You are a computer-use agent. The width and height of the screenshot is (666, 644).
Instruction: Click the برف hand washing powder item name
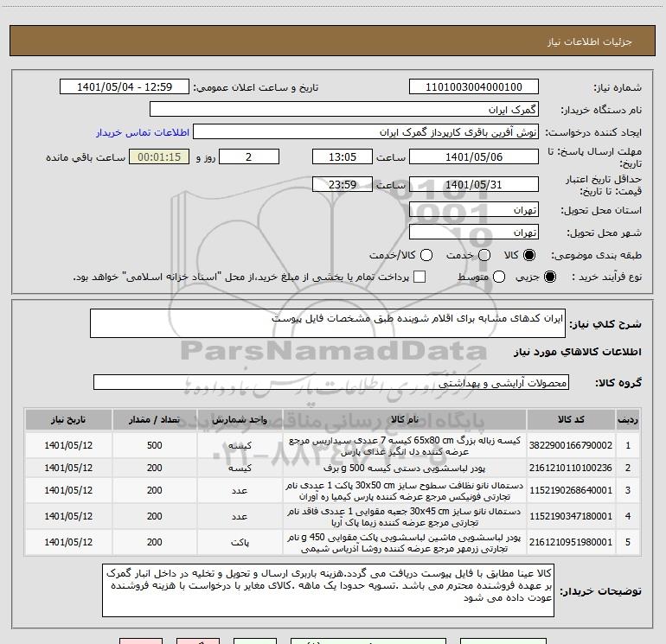click(x=405, y=469)
